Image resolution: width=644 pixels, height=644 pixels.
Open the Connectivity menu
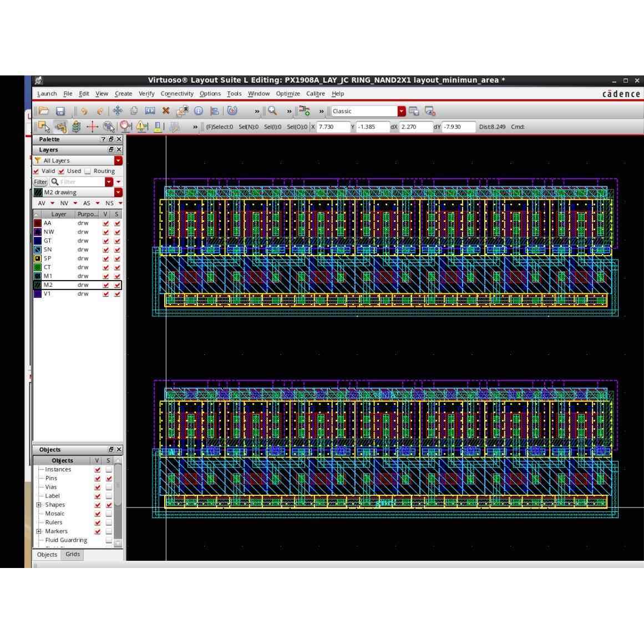177,94
